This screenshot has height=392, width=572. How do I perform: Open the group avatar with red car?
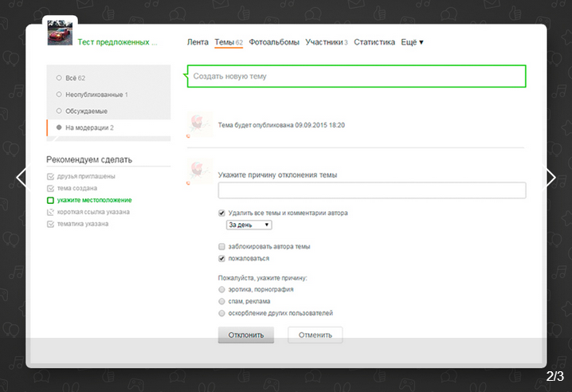click(x=61, y=33)
